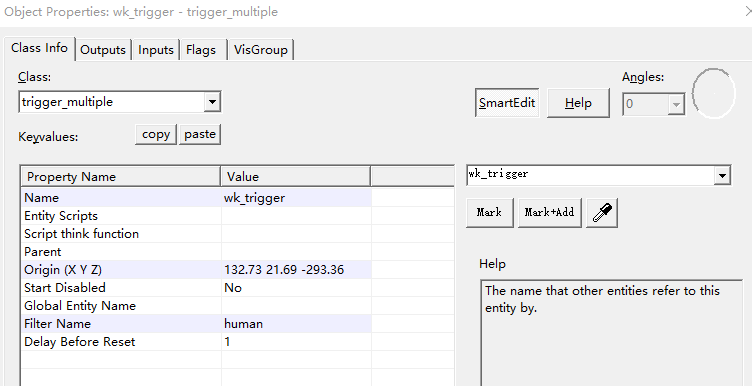Viewport: 752px width, 386px height.
Task: Click the Mark+Add button
Action: pyautogui.click(x=550, y=212)
